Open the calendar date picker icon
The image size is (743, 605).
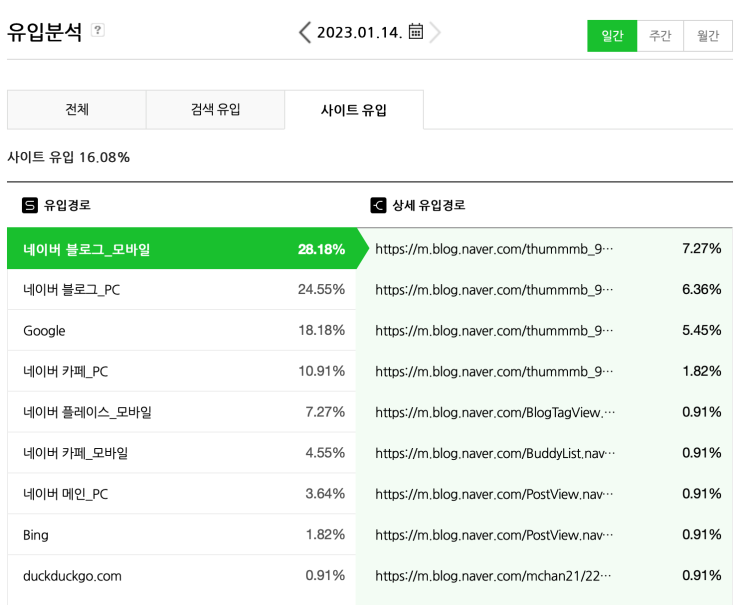[416, 31]
